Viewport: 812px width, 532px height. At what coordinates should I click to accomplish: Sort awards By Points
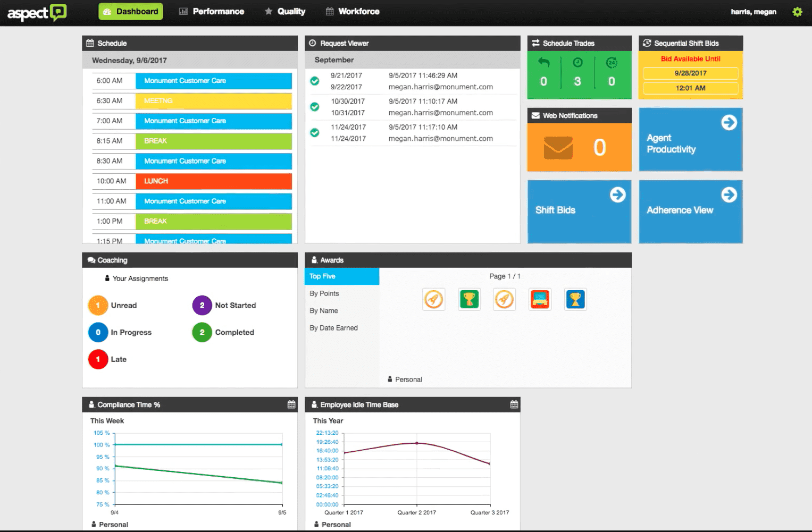point(324,293)
